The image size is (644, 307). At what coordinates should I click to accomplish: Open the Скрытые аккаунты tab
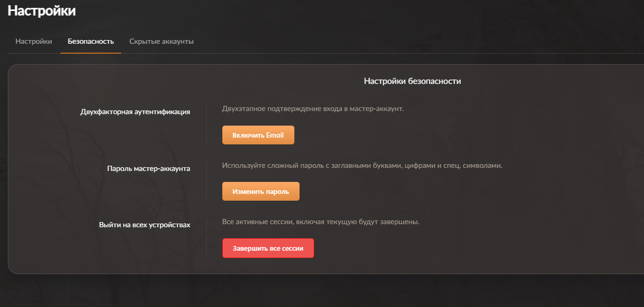click(x=161, y=41)
